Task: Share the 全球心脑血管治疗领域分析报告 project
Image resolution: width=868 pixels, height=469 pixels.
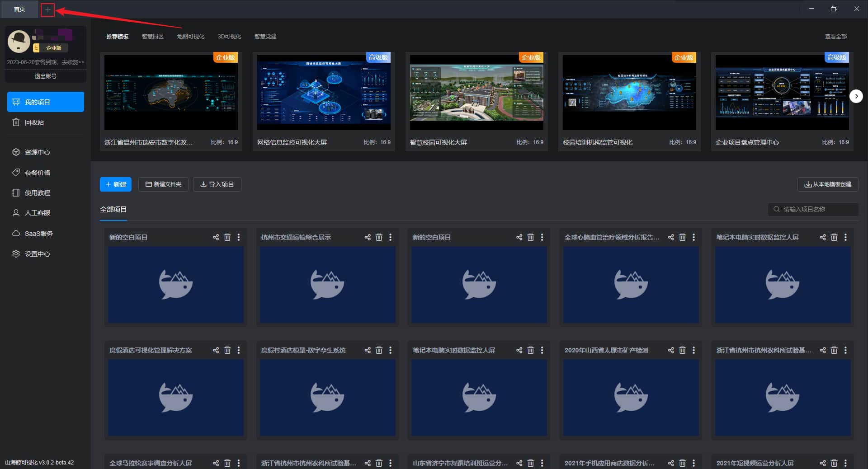Action: tap(671, 237)
